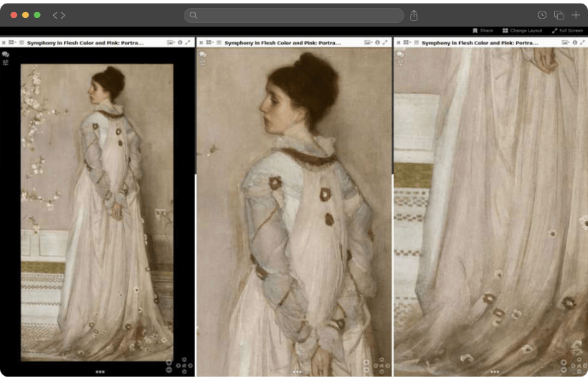Toggle bottom thumbnail strip dots in right pane
Viewport: 588px width, 380px height.
(x=495, y=371)
